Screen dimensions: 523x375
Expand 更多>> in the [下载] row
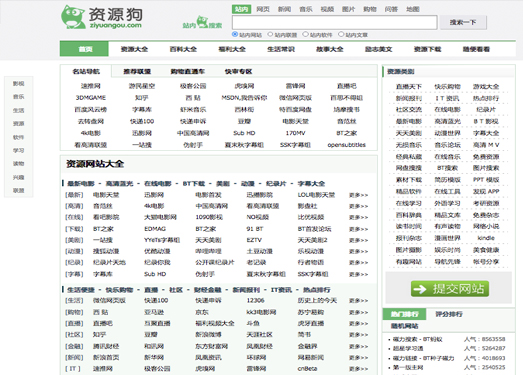(x=358, y=229)
